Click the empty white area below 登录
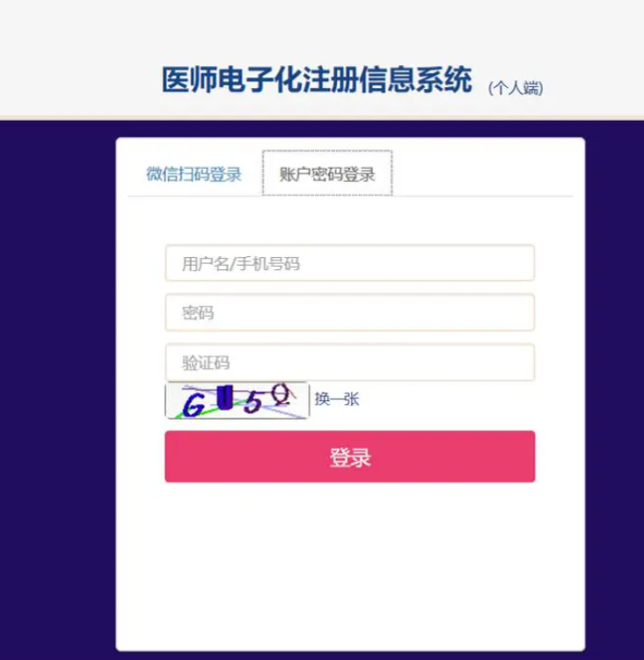 click(350, 564)
